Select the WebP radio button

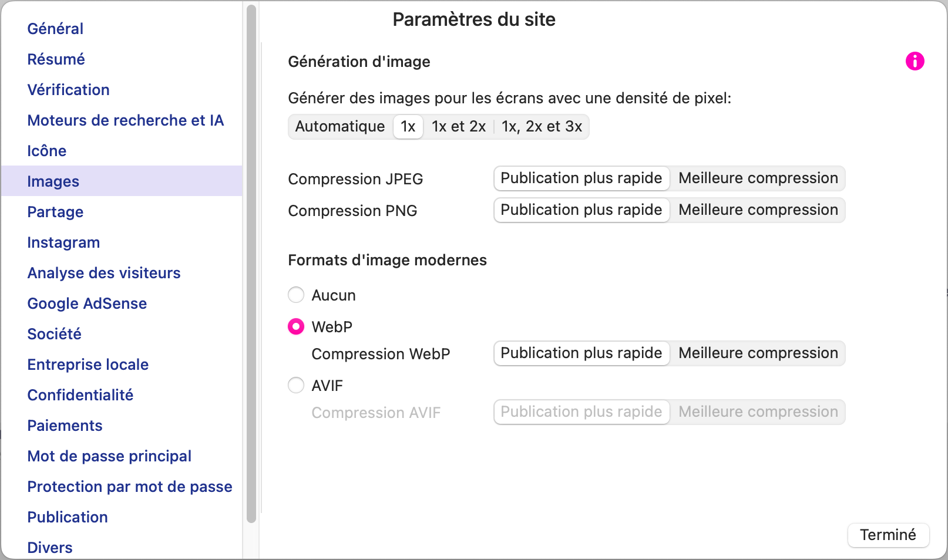(x=296, y=326)
